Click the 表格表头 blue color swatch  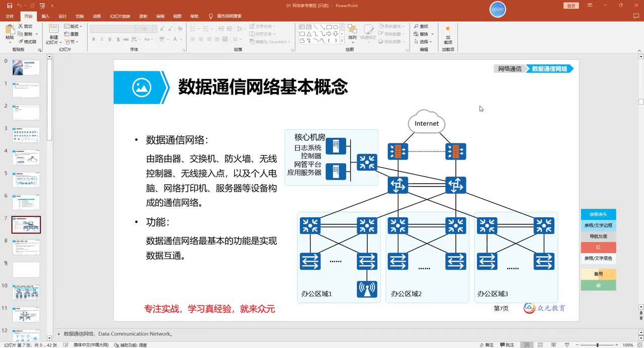click(x=598, y=214)
